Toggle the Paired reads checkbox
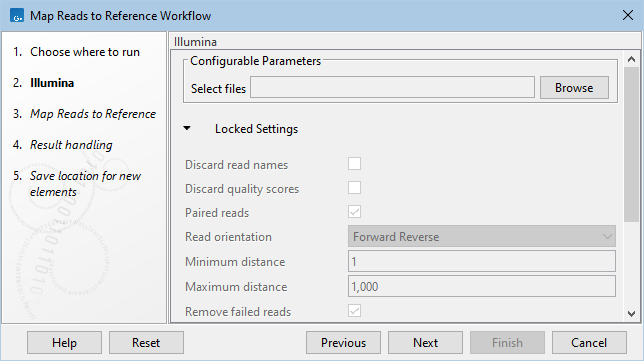Image resolution: width=644 pixels, height=361 pixels. pos(354,212)
